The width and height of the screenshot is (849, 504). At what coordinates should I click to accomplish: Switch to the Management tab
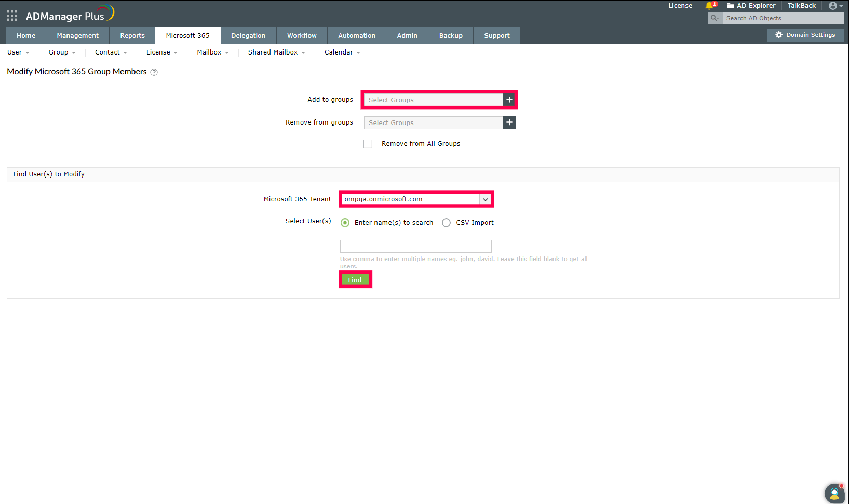[x=78, y=36]
